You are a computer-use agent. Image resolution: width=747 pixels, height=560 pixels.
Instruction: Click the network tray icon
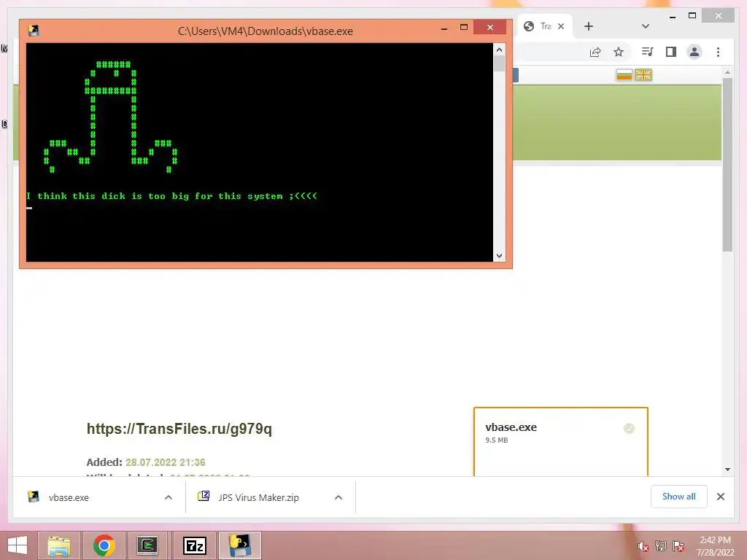click(x=661, y=546)
